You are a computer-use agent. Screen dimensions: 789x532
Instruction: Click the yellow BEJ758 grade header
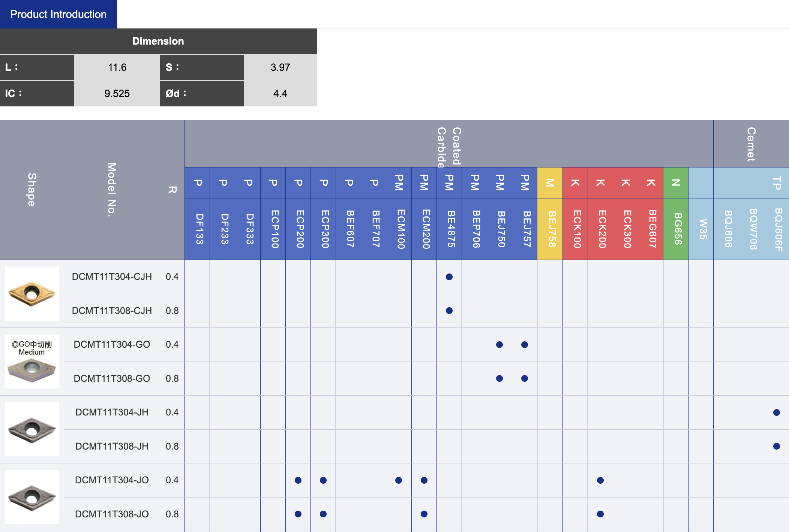[550, 229]
